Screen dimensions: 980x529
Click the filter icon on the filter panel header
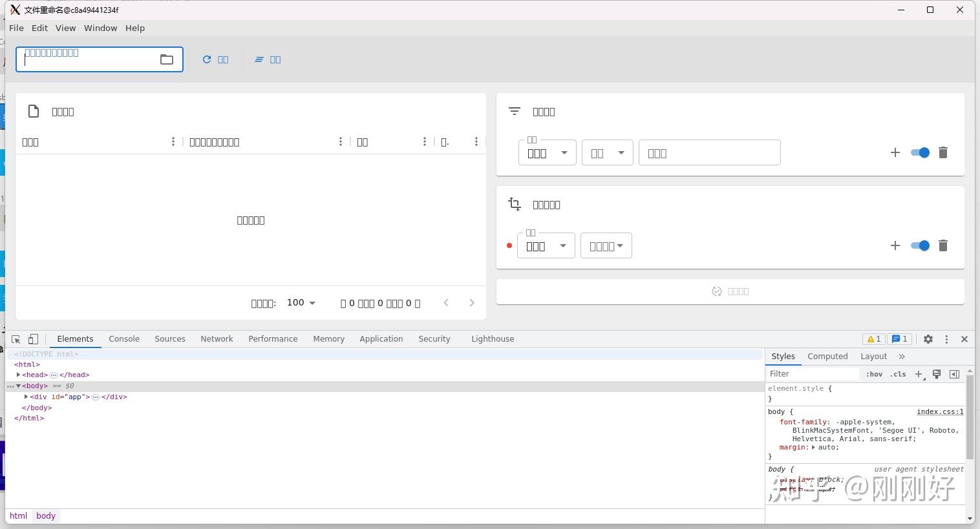pos(514,111)
